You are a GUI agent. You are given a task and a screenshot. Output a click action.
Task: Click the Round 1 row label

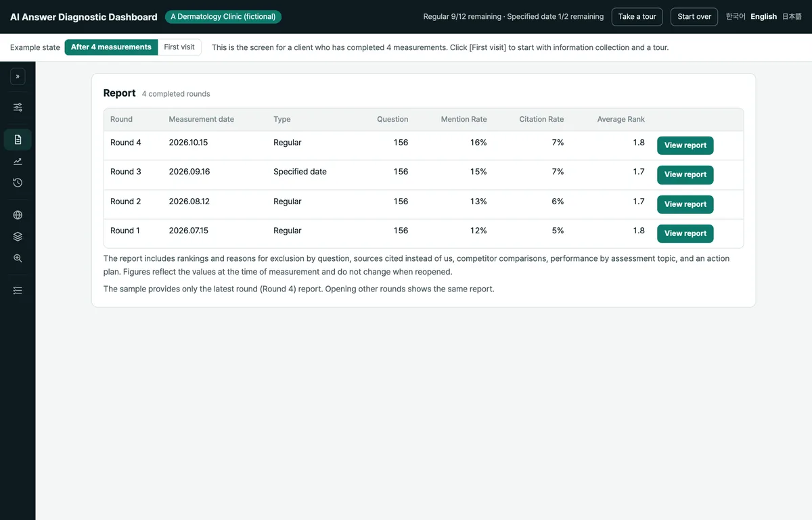point(125,231)
